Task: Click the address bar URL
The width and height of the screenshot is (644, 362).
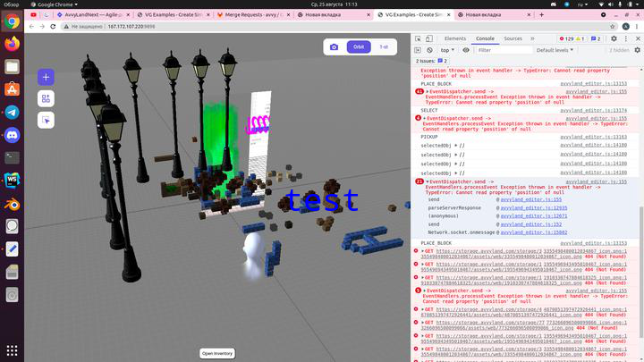Action: 131,26
